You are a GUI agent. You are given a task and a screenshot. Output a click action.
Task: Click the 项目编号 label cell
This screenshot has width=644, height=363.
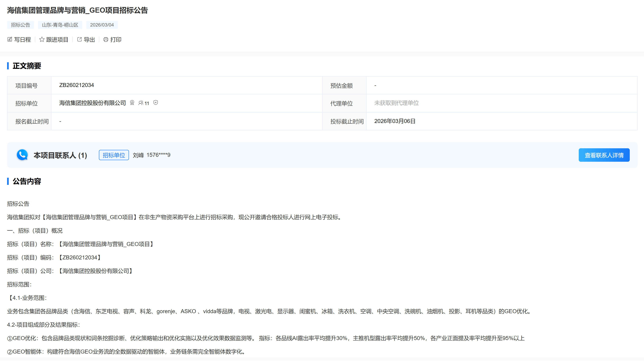pyautogui.click(x=29, y=85)
